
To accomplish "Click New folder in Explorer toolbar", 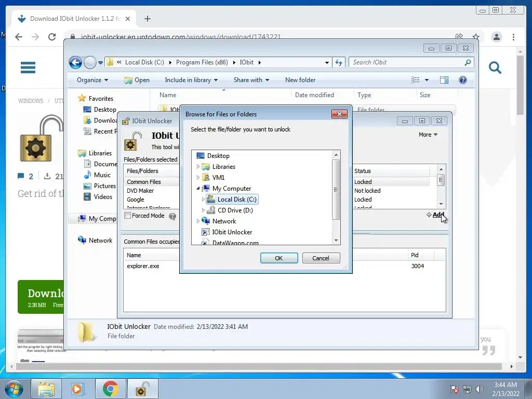I will click(x=300, y=80).
